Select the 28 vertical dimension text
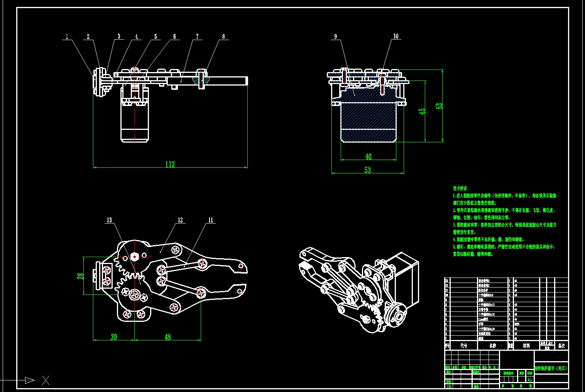 click(x=80, y=276)
